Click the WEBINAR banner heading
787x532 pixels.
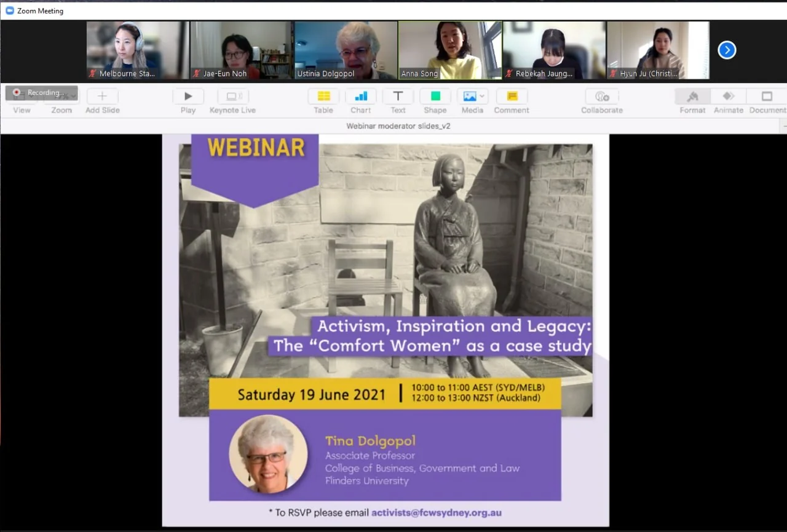point(256,148)
